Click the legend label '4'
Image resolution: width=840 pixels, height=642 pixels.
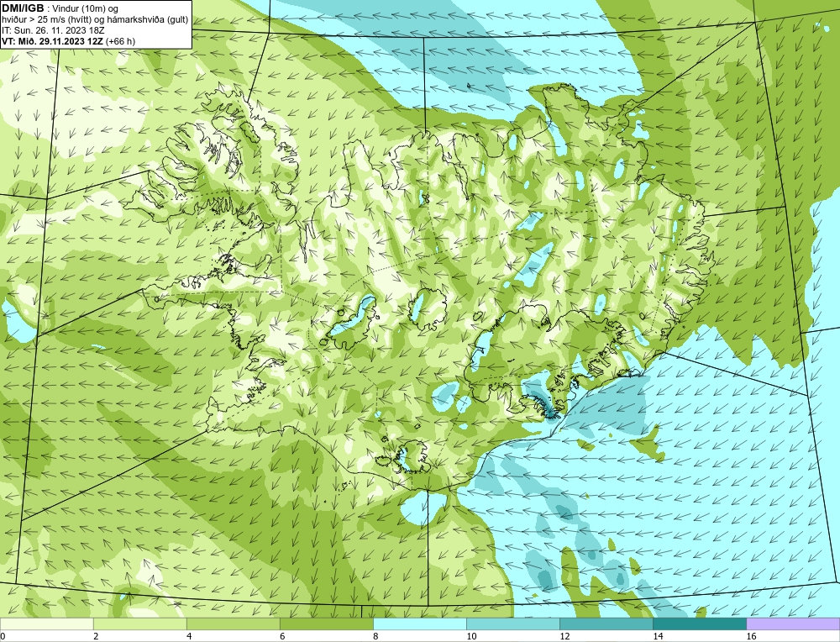click(189, 637)
